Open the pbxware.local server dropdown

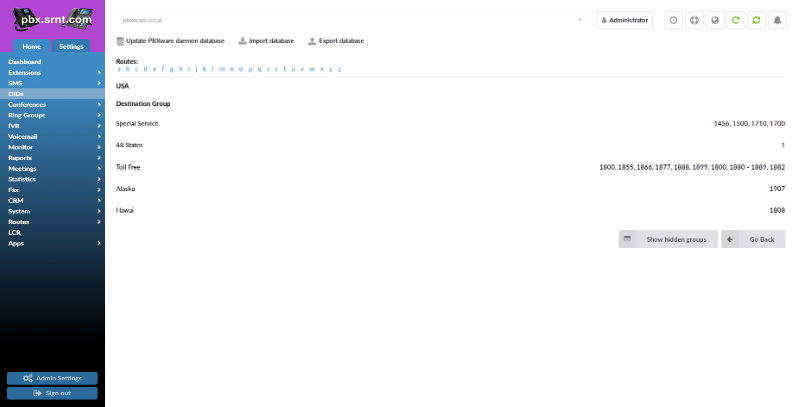coord(351,20)
